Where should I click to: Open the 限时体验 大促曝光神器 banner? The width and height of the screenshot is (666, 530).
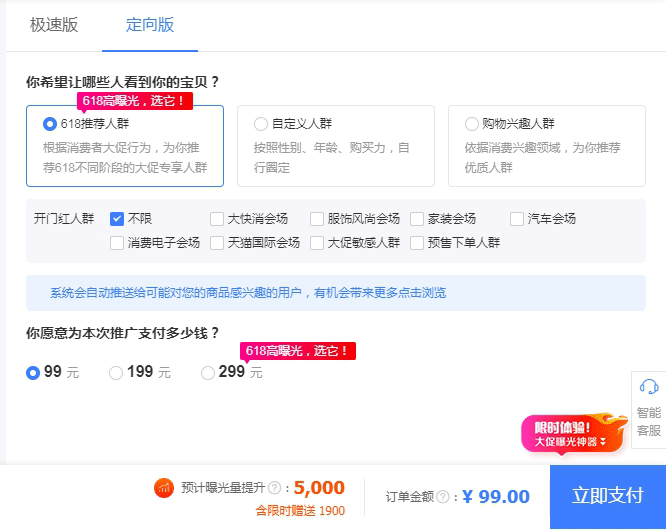pyautogui.click(x=566, y=433)
